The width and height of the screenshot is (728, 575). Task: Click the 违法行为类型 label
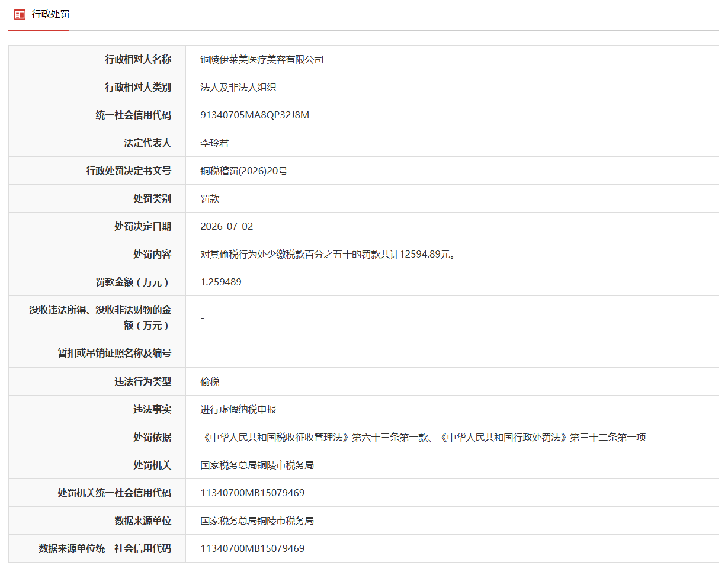pos(143,381)
